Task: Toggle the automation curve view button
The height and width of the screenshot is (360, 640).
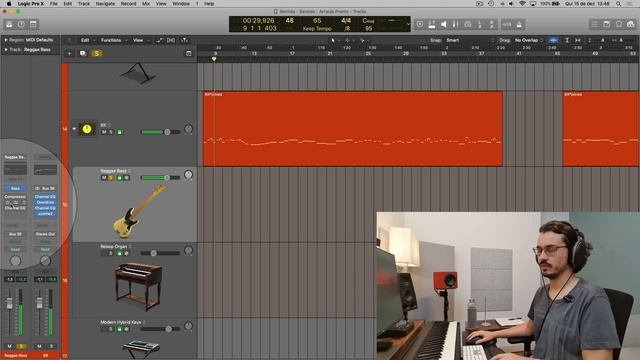Action: pyautogui.click(x=159, y=40)
